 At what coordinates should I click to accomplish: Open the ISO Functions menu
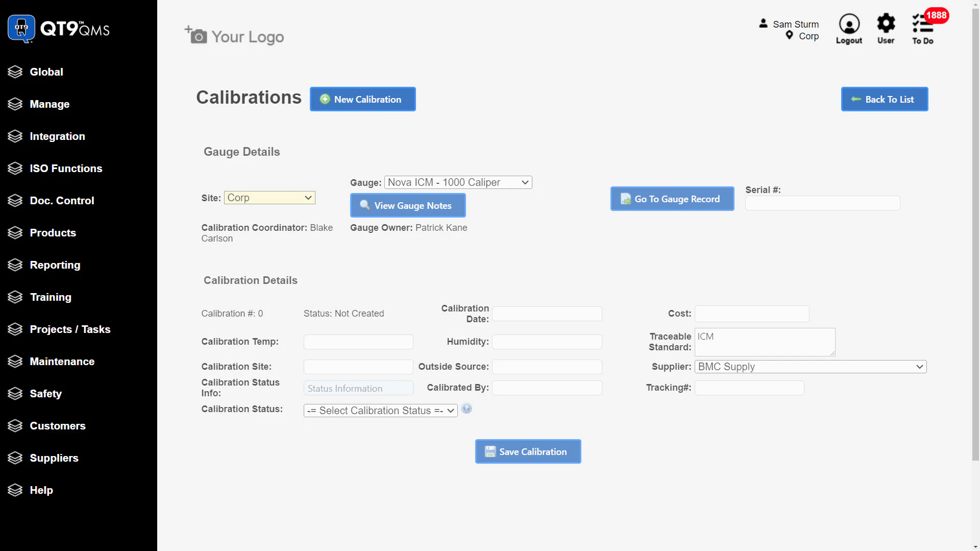coord(66,169)
